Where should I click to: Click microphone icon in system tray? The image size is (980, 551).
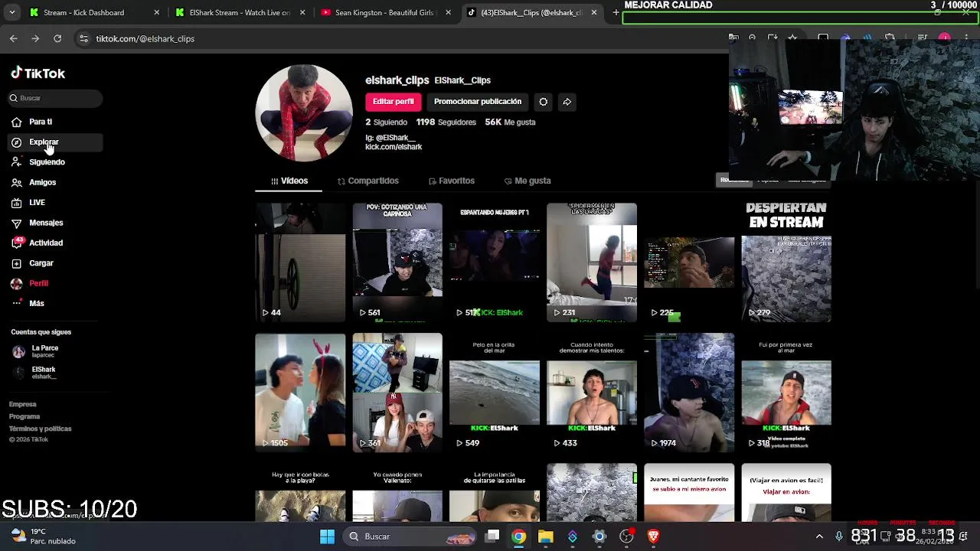[x=839, y=536]
